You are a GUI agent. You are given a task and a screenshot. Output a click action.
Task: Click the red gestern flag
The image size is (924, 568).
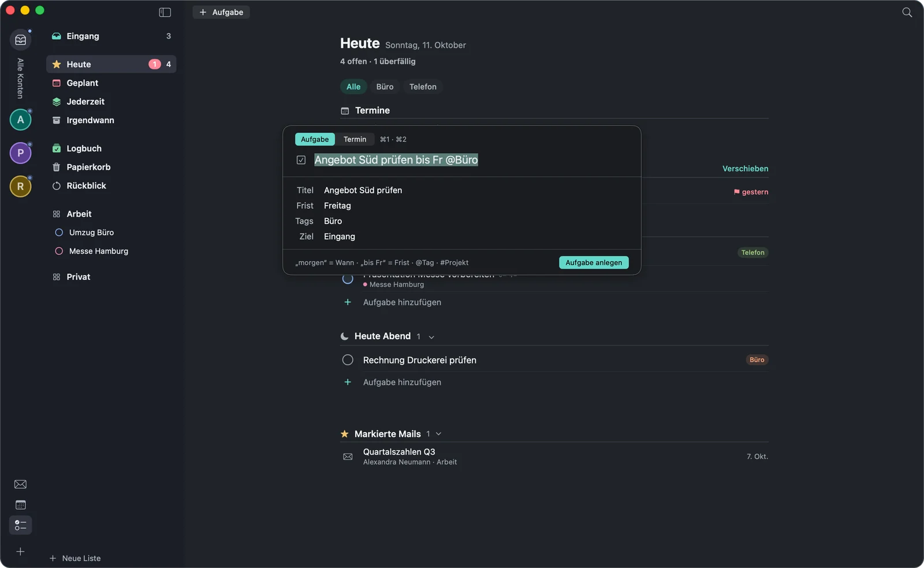(737, 192)
